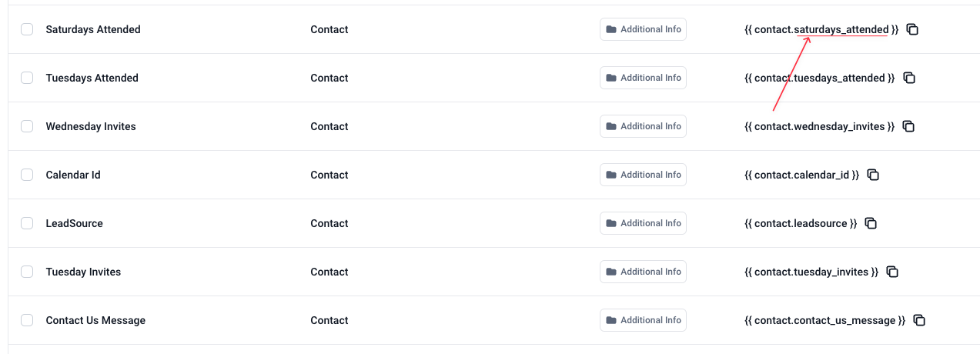Check the LeadSource field checkbox
Image resolution: width=980 pixels, height=354 pixels.
coord(27,223)
